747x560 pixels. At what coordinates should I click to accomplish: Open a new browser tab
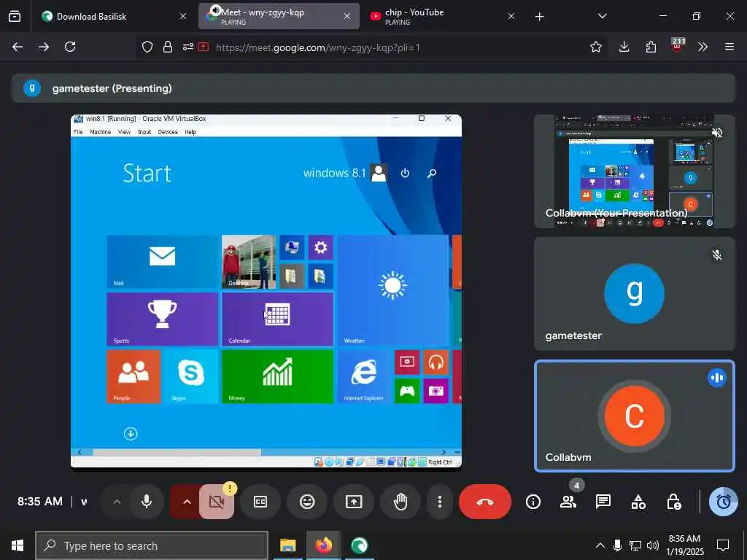539,17
